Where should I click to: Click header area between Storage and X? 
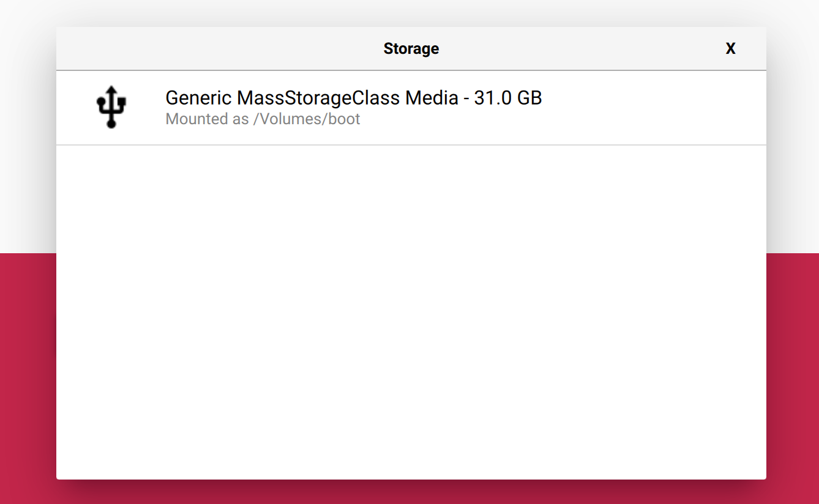point(582,49)
